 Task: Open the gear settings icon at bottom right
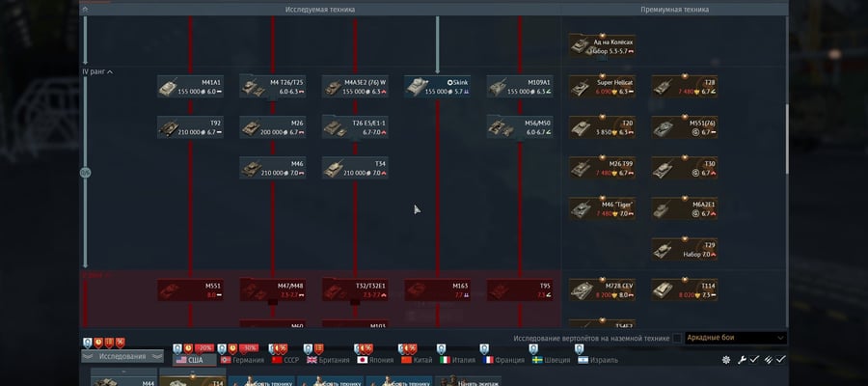[x=726, y=360]
